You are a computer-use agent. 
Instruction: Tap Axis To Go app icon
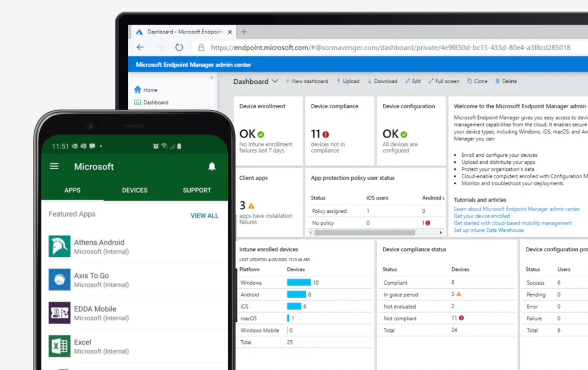(59, 280)
